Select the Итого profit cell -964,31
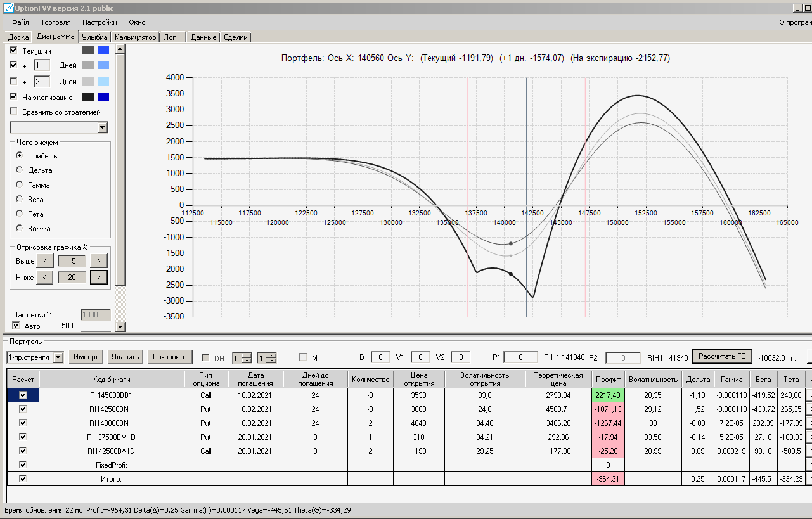812x519 pixels. click(x=608, y=478)
